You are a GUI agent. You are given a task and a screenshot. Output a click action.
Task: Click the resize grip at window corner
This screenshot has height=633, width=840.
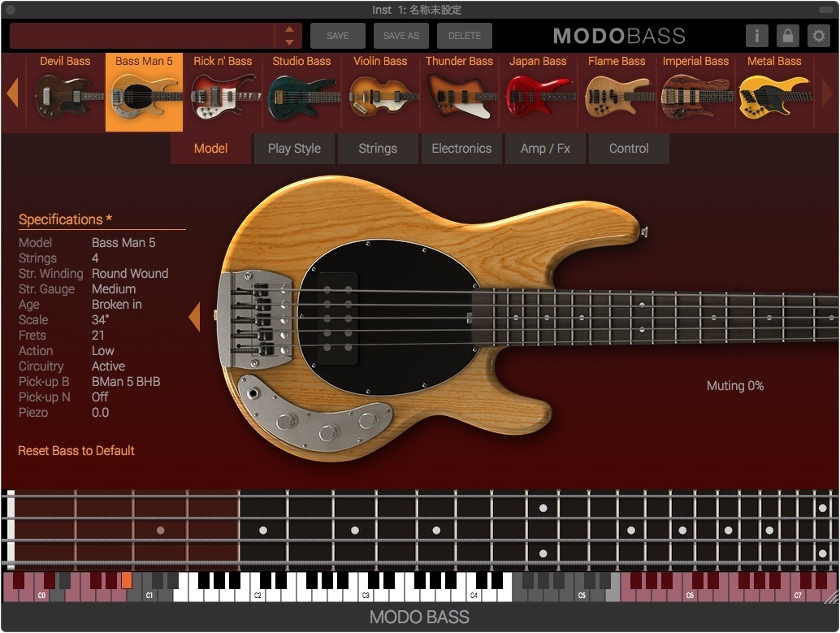coord(830,596)
